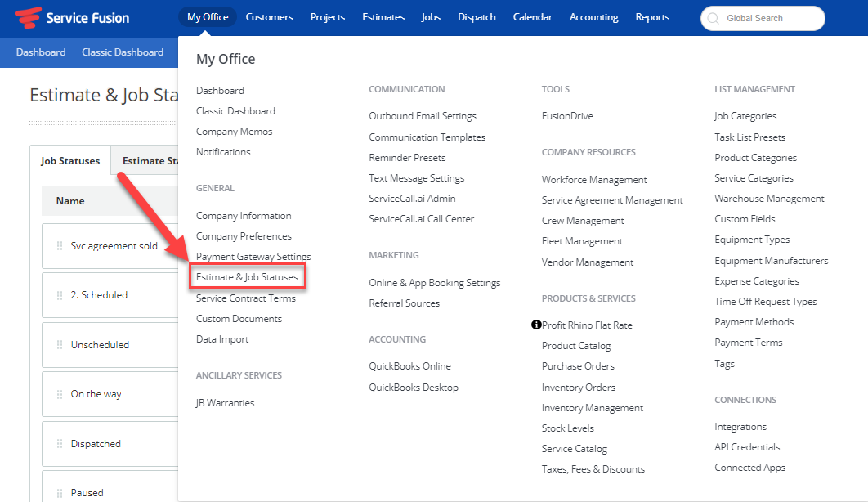Select Dashboard under My Office menu
868x502 pixels.
(x=220, y=90)
